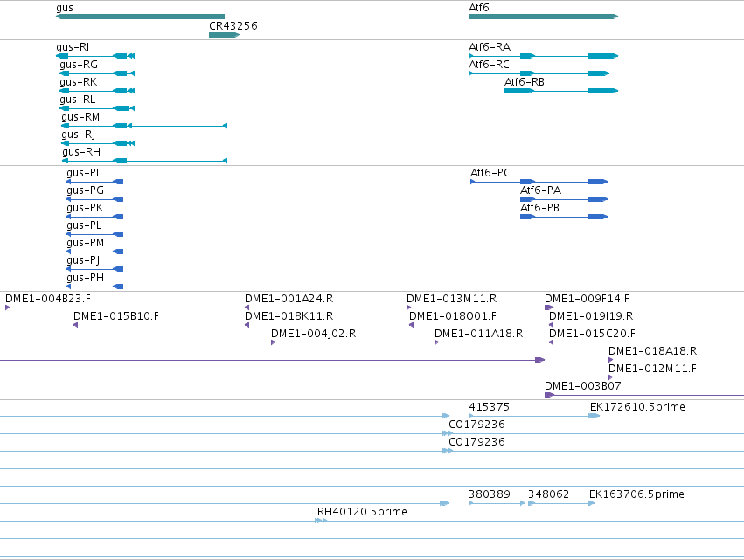744x560 pixels.
Task: Click the CR43256 gene feature
Action: (x=224, y=35)
